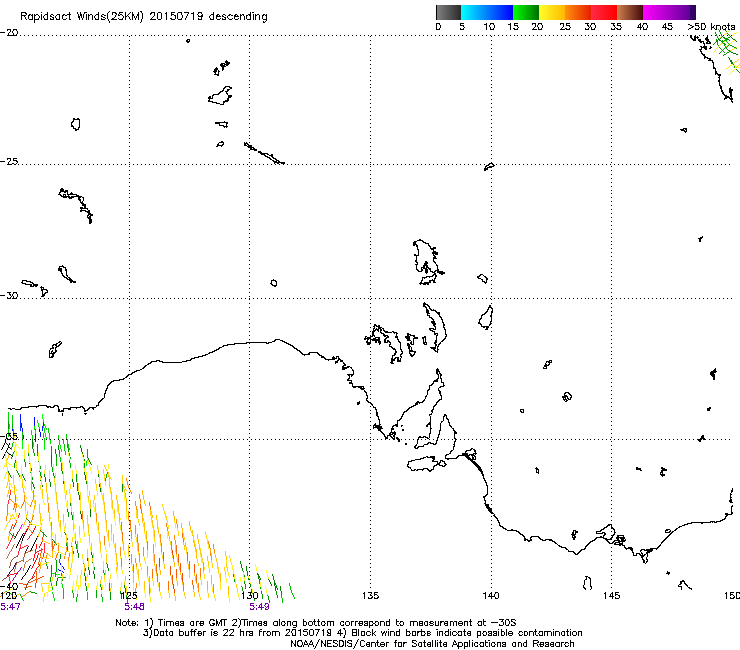This screenshot has height=650, width=740.
Task: Click the red 30-35 knots color band
Action: [604, 12]
